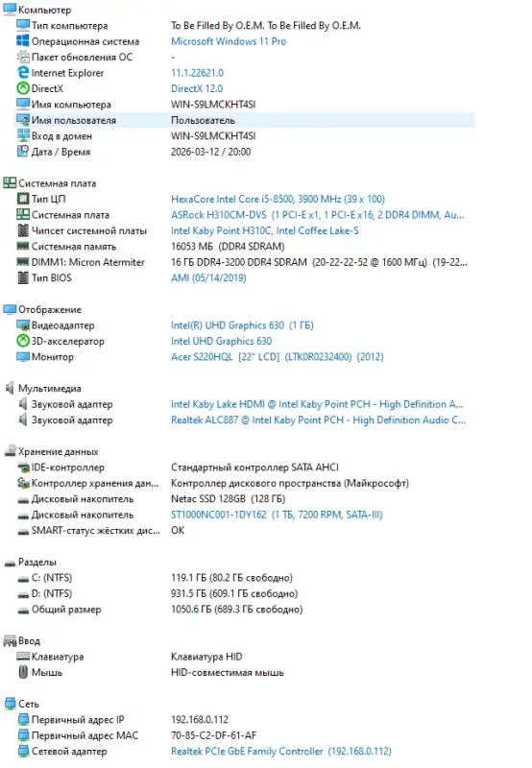
Task: Click the Мышь row icon
Action: [x=22, y=672]
